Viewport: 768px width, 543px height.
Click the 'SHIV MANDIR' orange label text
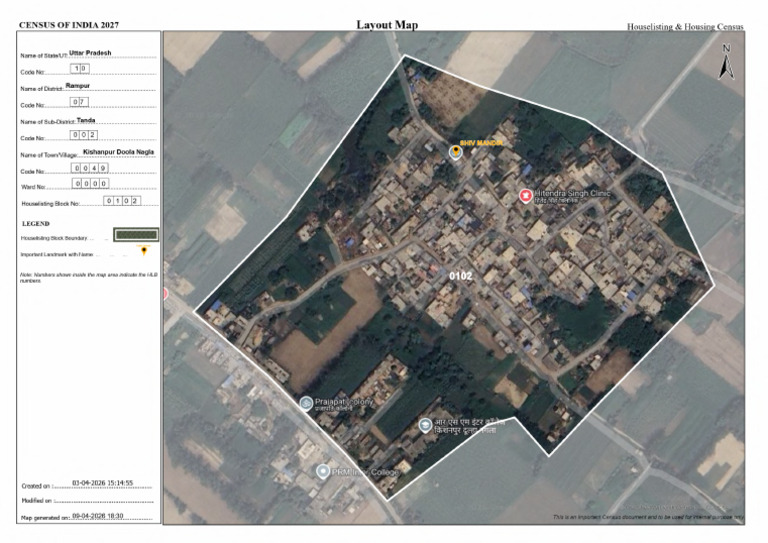[481, 143]
